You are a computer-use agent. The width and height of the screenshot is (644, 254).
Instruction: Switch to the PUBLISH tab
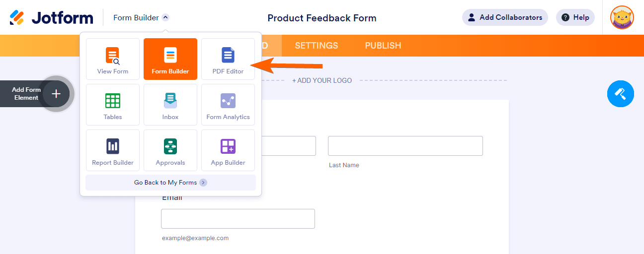pos(383,46)
